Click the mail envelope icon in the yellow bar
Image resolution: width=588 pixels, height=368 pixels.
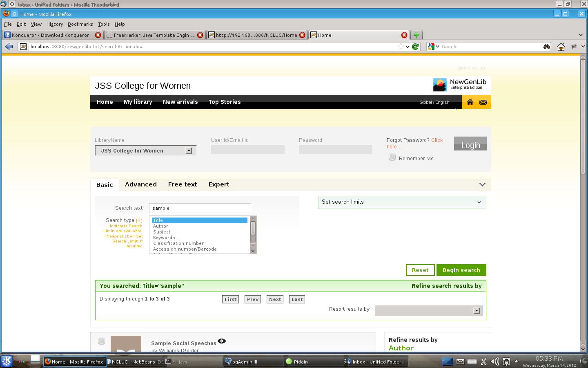pyautogui.click(x=483, y=102)
